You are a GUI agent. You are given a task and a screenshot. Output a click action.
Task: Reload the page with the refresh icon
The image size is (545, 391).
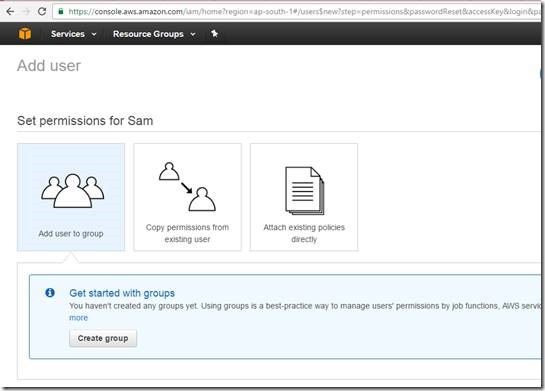42,11
